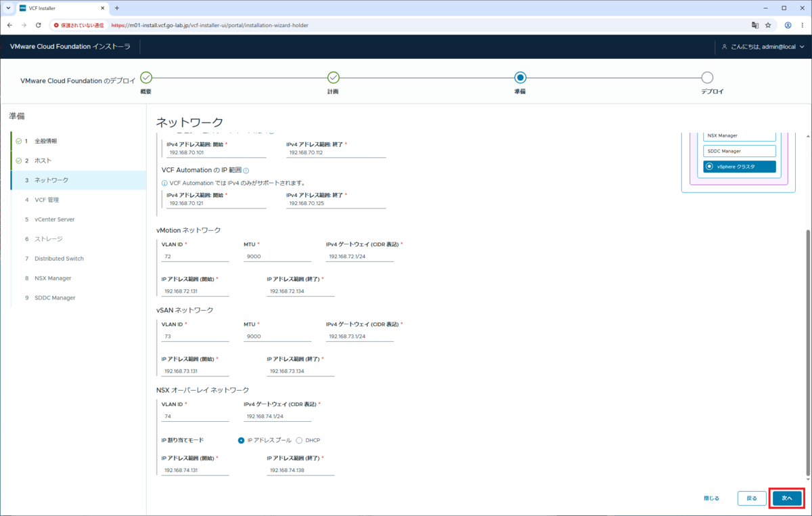The image size is (812, 516).
Task: Open step 6 ストレージ in the sidebar
Action: [78, 239]
